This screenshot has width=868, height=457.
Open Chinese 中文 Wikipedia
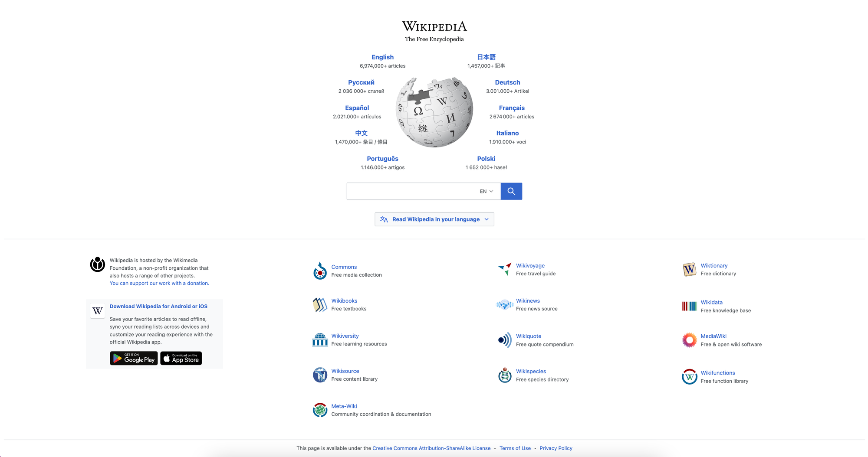coord(361,133)
